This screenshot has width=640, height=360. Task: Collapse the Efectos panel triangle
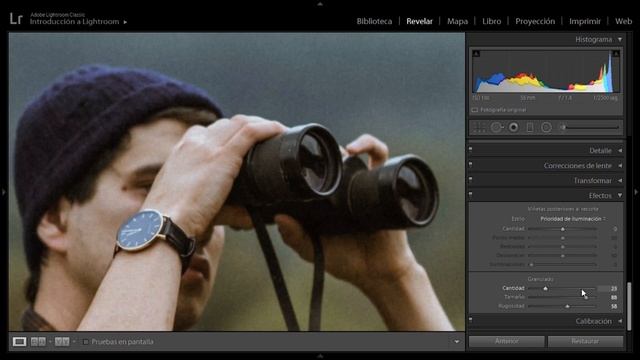[620, 196]
